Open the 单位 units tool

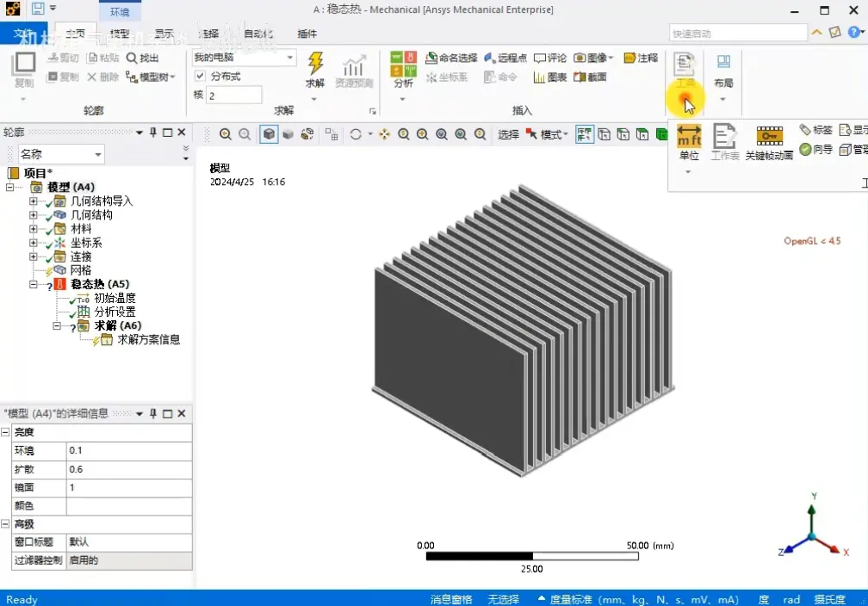click(x=689, y=142)
